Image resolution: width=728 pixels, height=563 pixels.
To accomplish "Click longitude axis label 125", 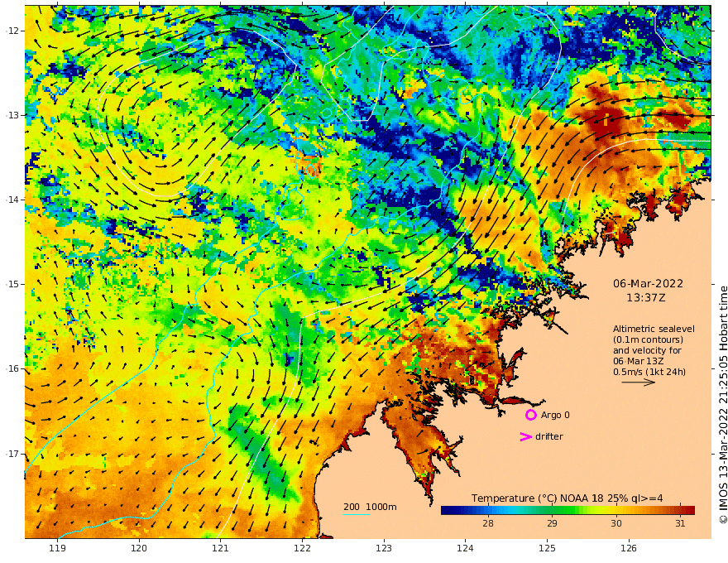I will click(x=548, y=548).
